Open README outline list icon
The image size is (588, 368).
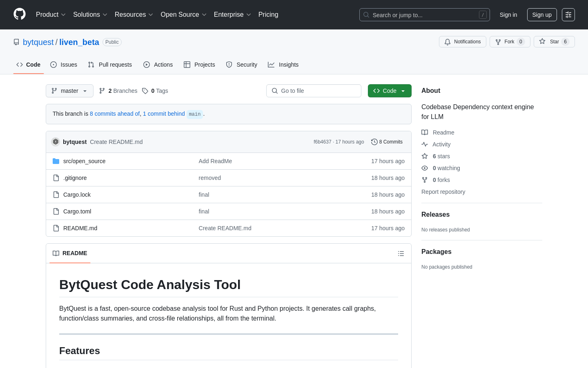[x=401, y=254]
